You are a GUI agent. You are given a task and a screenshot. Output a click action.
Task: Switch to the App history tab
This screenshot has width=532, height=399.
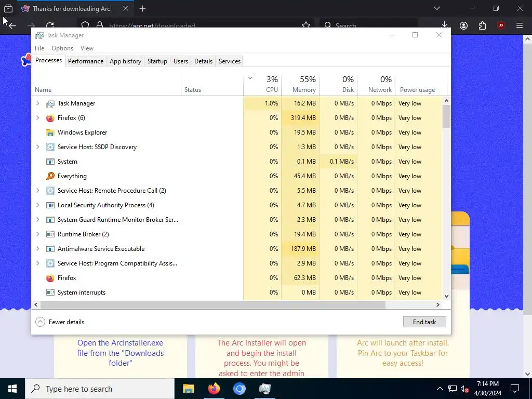[x=125, y=61]
